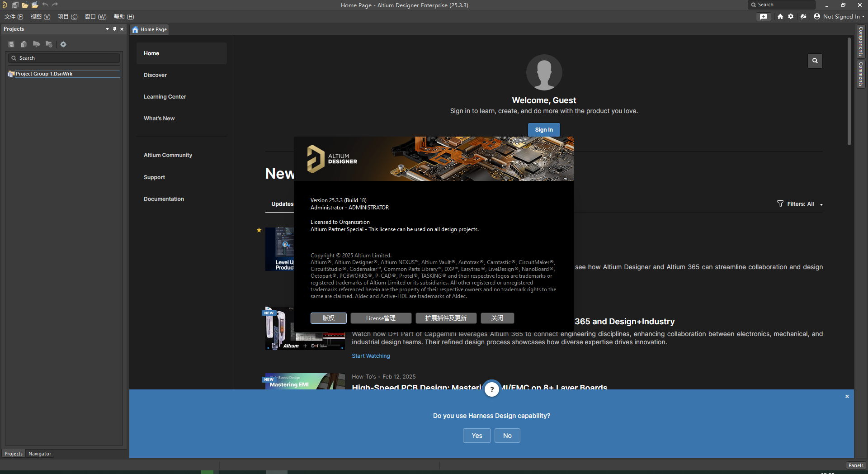
Task: Open the 项目 (C) menu
Action: 67,17
